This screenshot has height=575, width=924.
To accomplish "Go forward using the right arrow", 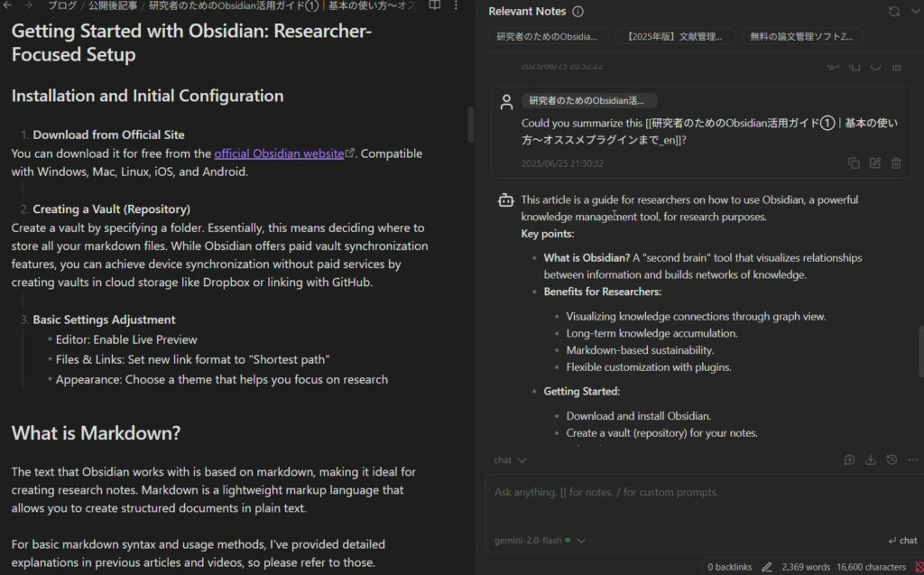I will click(x=28, y=5).
